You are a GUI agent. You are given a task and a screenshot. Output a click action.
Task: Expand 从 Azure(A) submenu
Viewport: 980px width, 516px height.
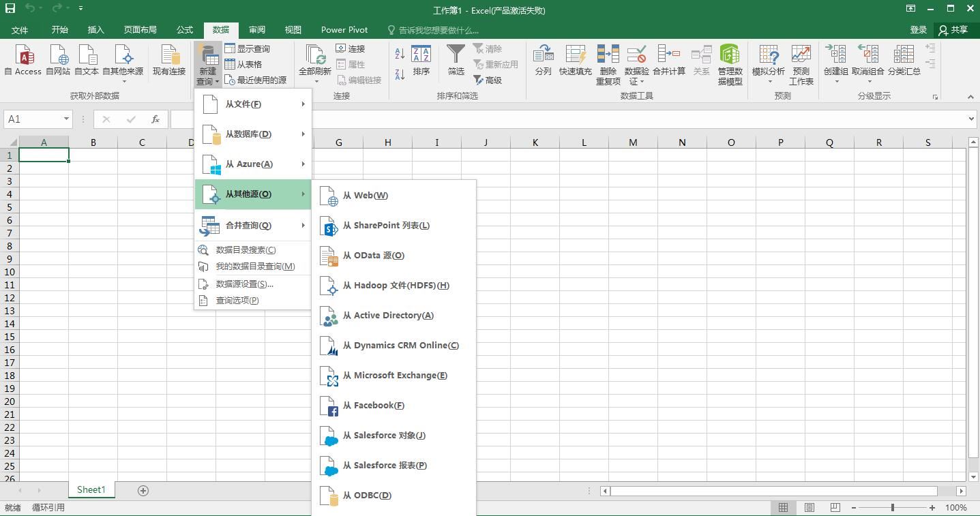coord(253,164)
